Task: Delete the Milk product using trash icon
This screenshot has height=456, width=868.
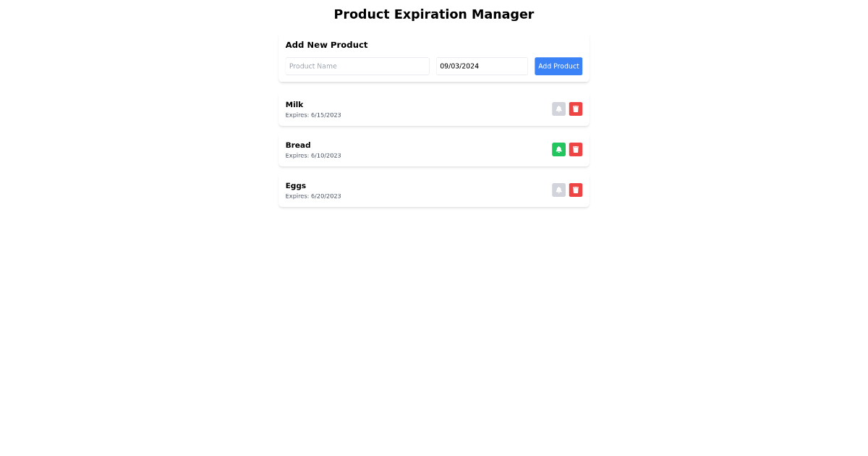Action: point(575,109)
